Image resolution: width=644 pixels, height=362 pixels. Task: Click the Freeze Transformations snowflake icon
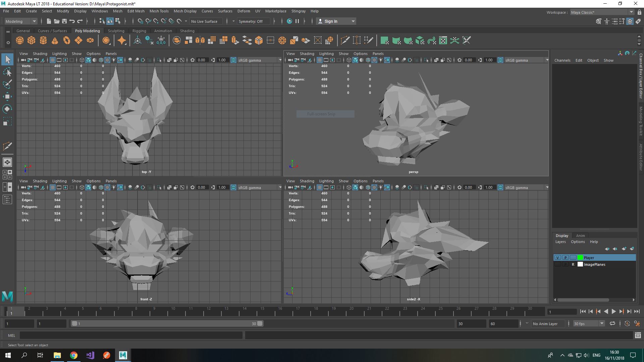point(161,41)
